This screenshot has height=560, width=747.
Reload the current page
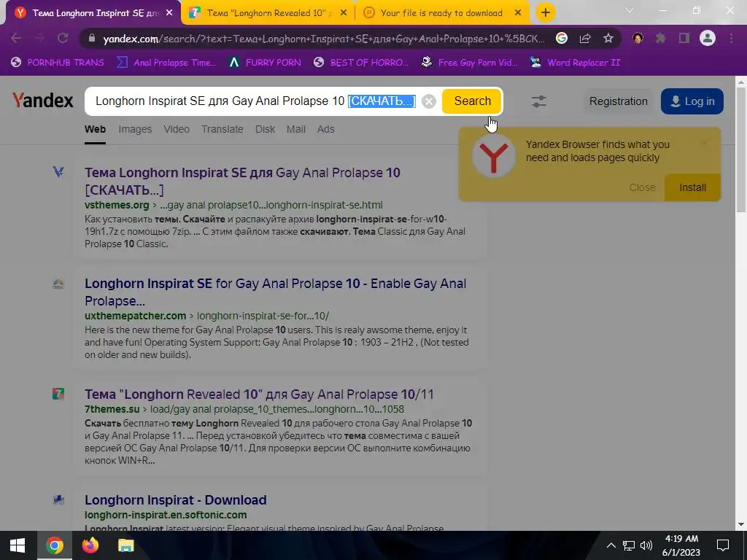point(63,38)
